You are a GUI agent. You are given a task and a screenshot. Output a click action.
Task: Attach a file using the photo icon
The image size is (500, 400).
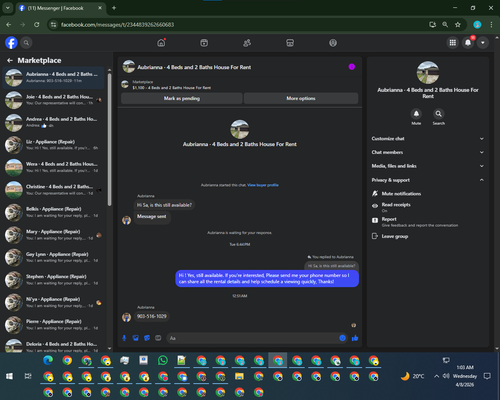pos(136,338)
